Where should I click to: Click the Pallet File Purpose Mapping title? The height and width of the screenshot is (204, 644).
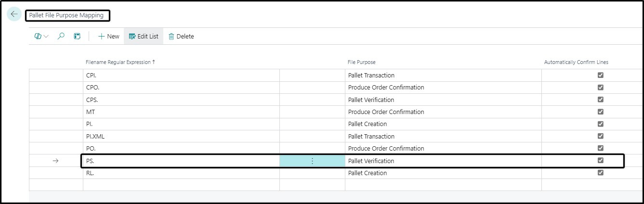pos(66,15)
